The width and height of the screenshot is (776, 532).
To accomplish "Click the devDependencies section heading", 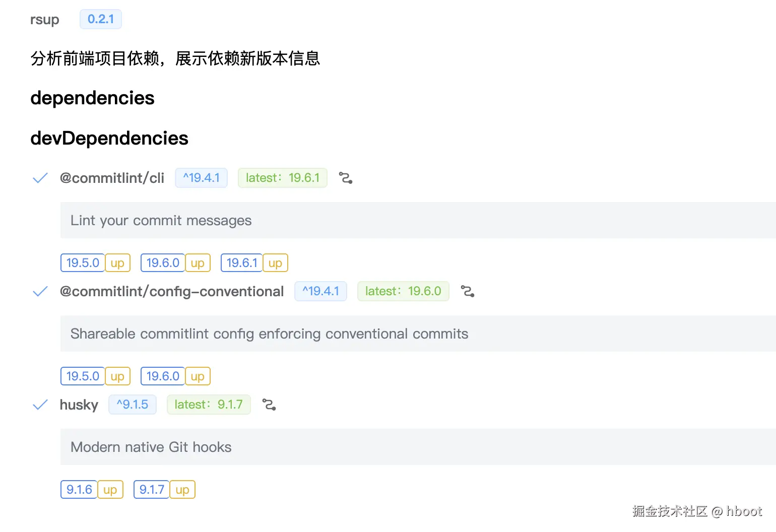I will 109,138.
